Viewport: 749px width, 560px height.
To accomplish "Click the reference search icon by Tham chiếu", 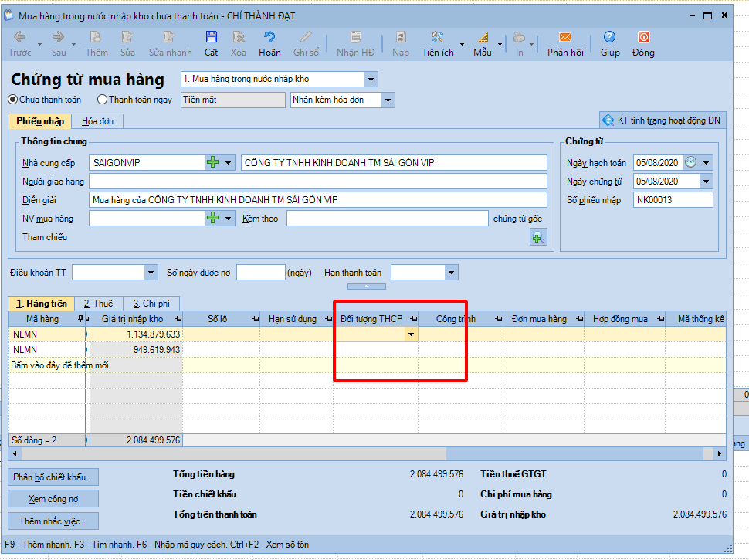I will pyautogui.click(x=538, y=237).
